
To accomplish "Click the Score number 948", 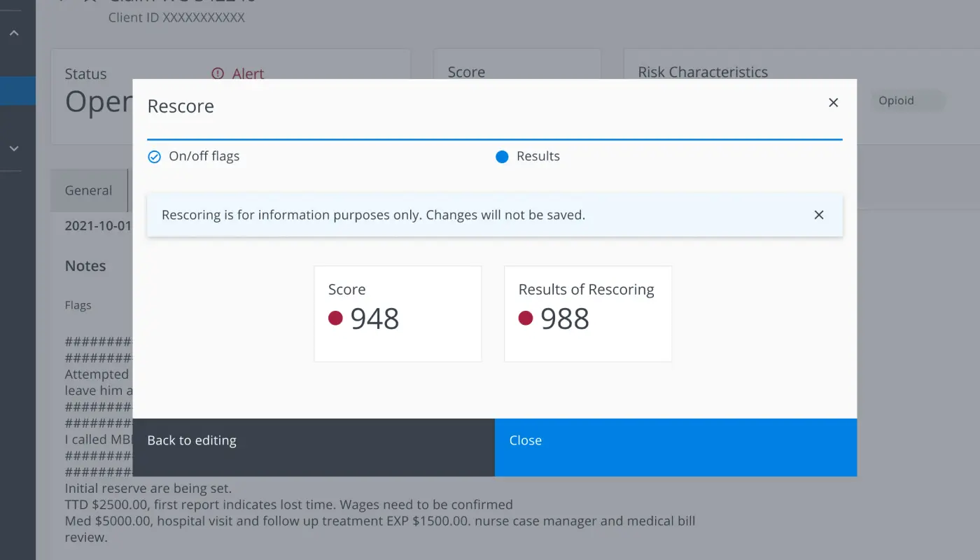I will pos(374,318).
